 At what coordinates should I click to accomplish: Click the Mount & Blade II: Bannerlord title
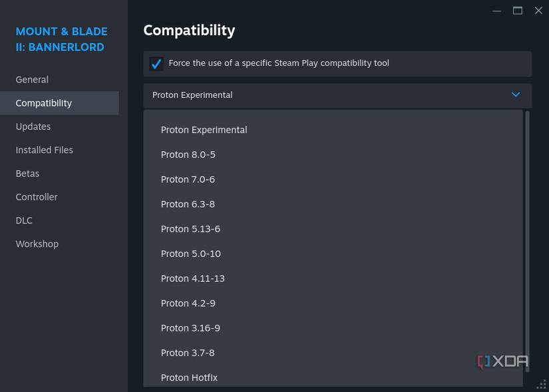(x=61, y=39)
